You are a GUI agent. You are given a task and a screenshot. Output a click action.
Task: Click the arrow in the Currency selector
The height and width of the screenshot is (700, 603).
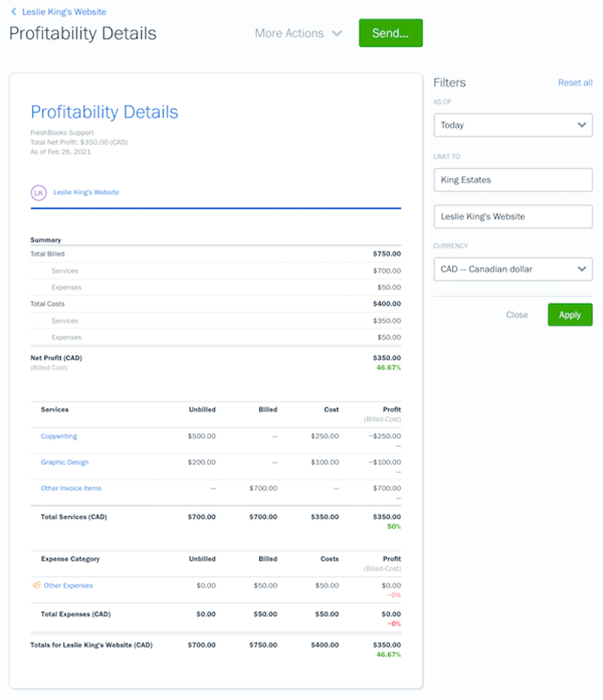pos(581,269)
